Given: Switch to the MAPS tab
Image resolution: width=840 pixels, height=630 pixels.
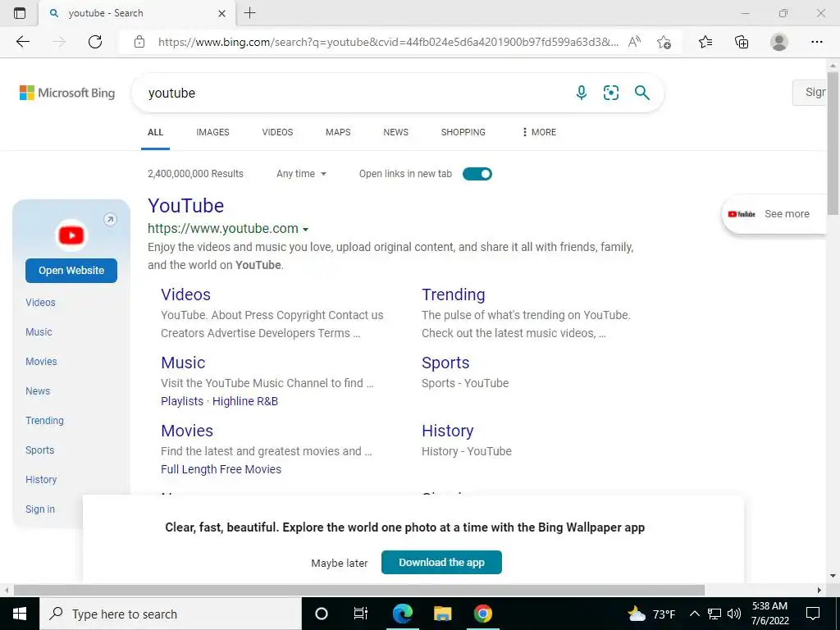Looking at the screenshot, I should [338, 132].
